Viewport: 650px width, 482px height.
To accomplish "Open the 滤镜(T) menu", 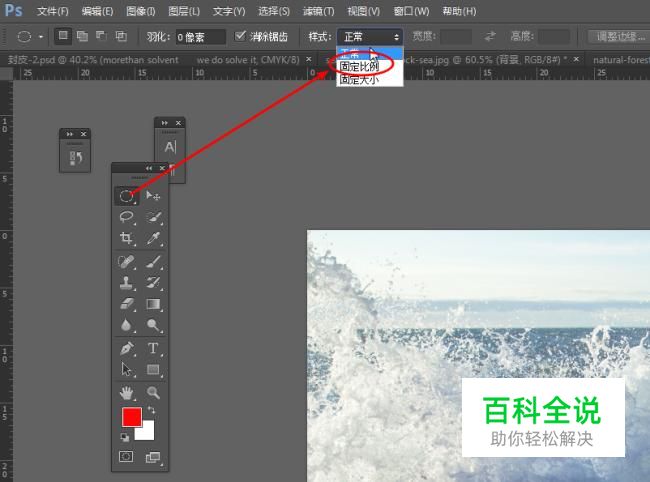I will [x=318, y=11].
